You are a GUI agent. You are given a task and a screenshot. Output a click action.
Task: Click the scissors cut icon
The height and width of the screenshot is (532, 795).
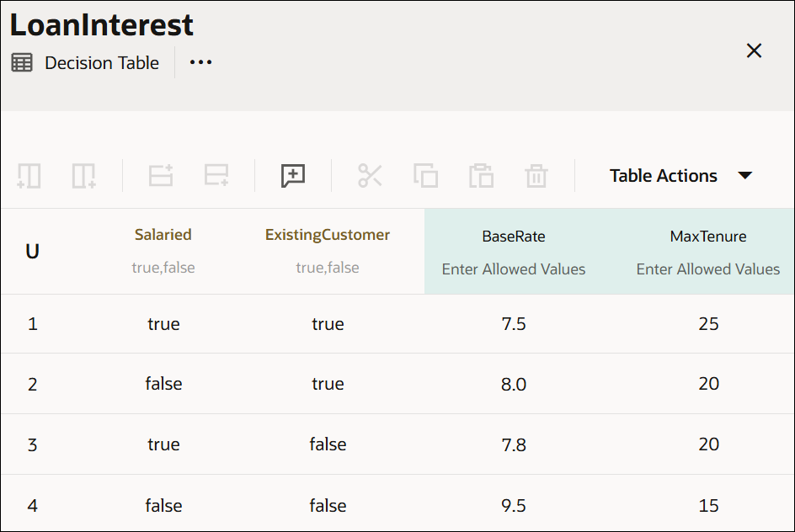370,176
